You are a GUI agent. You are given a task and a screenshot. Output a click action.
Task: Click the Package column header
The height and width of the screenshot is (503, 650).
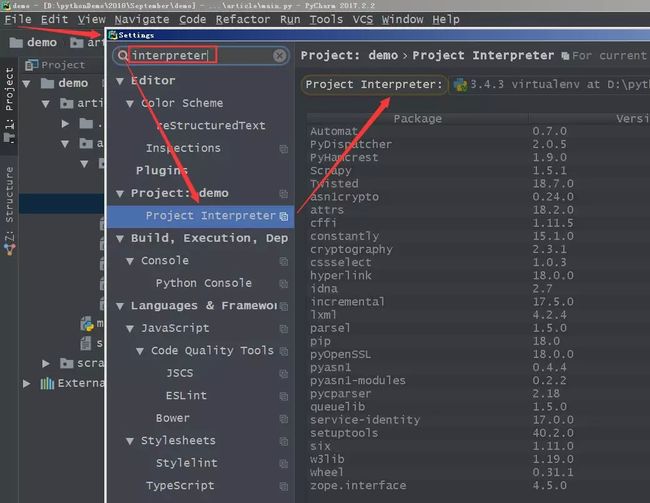[417, 119]
